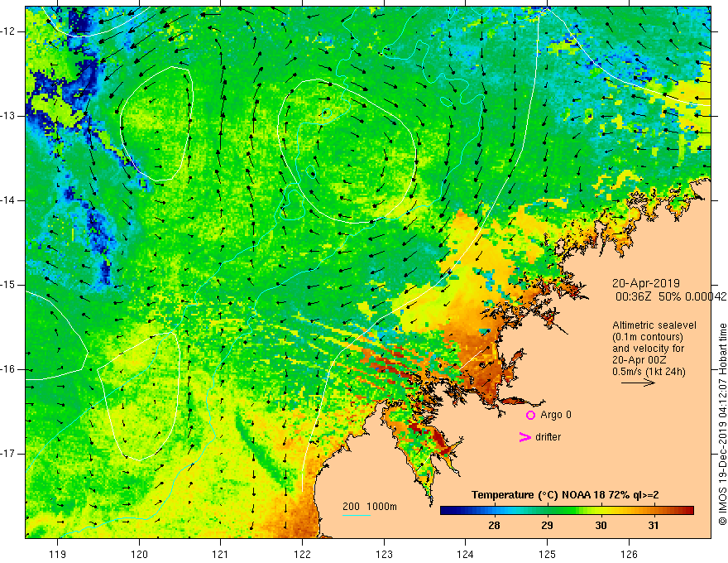Click latitude axis label -14
728x563 pixels.
9,200
